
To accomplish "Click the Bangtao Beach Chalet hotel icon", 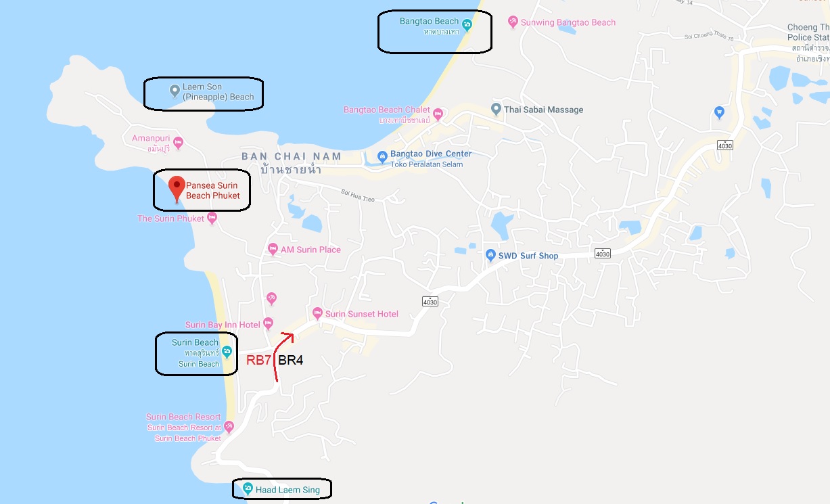I will 437,113.
